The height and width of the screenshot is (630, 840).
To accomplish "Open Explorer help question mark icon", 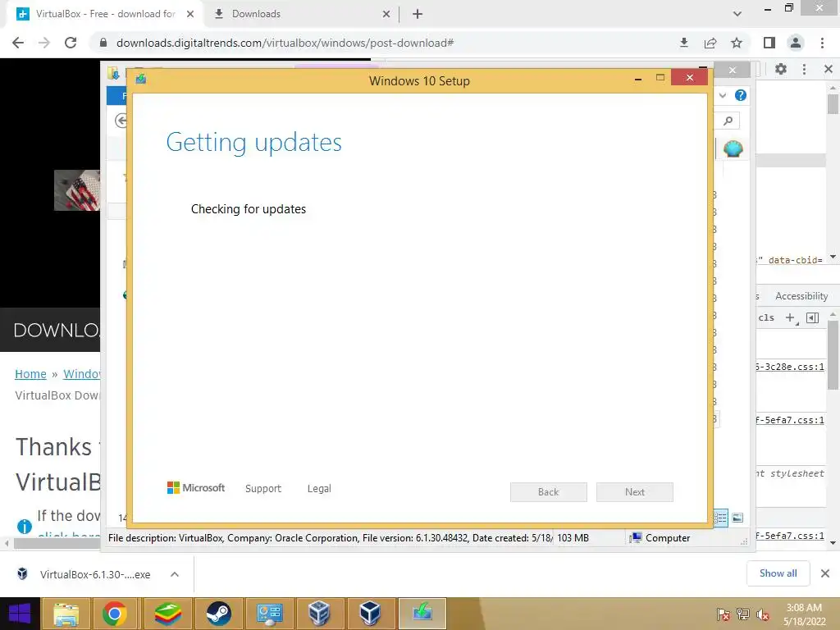I will (x=741, y=95).
